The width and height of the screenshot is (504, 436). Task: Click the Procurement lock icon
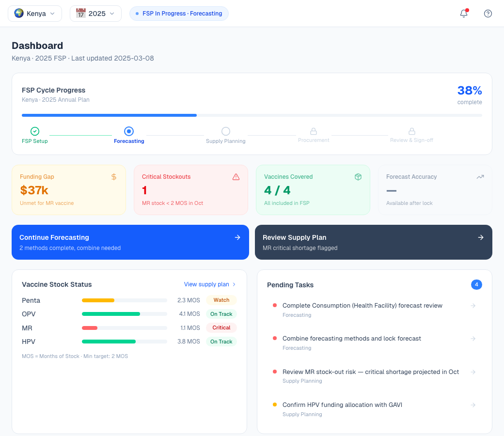click(314, 131)
